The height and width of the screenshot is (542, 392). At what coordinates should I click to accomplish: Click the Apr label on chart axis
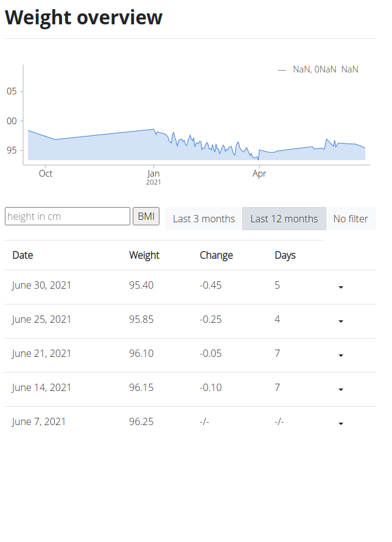coord(259,174)
